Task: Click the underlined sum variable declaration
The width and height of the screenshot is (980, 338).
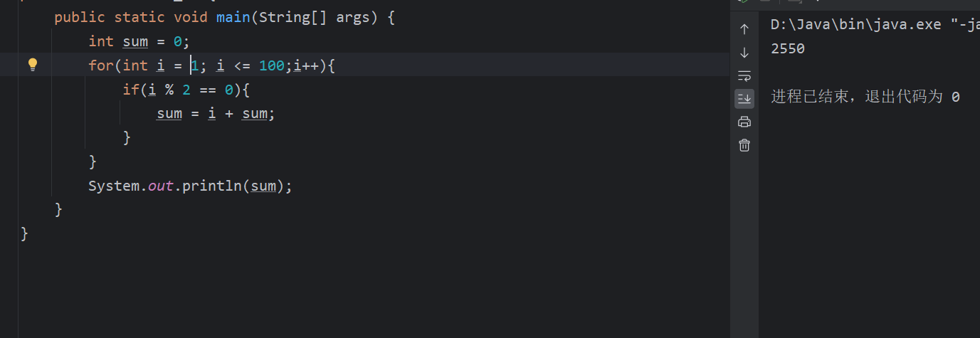Action: 135,41
